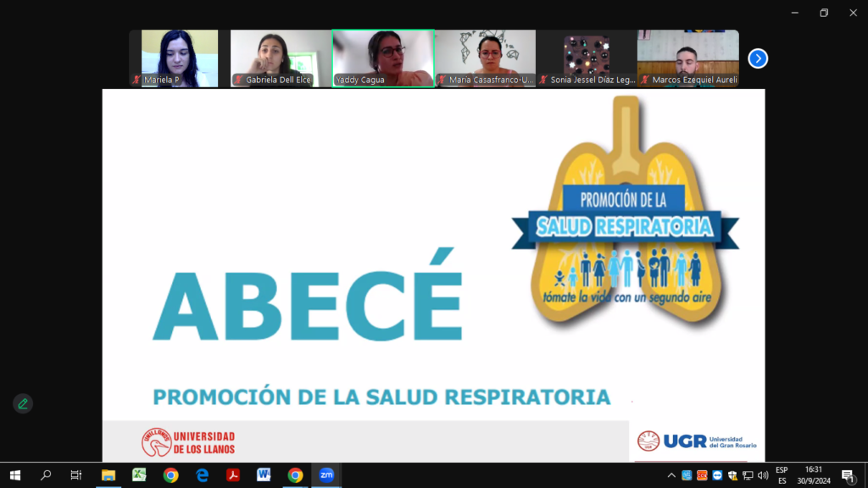
Task: Open Internet Explorer from taskbar
Action: (202, 475)
